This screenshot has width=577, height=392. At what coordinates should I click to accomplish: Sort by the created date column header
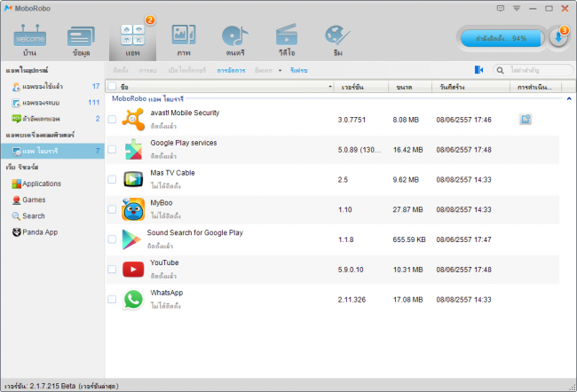[x=470, y=87]
